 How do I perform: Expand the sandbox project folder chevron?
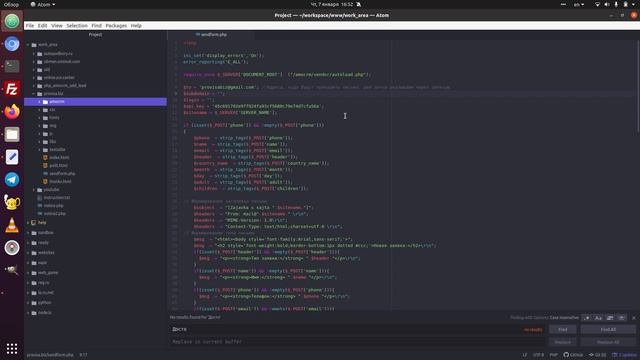(28, 233)
